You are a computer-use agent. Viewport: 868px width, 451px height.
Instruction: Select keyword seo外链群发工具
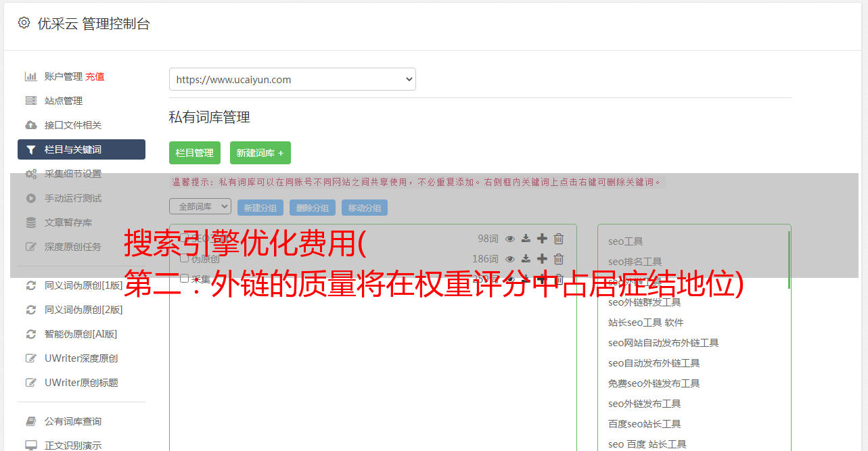point(645,302)
